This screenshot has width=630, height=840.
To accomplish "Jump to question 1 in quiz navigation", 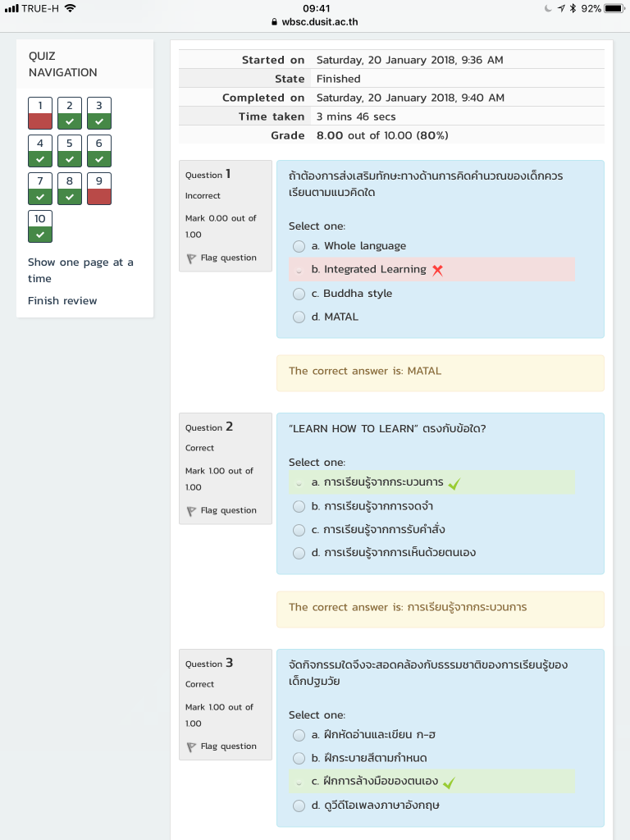I will [40, 113].
